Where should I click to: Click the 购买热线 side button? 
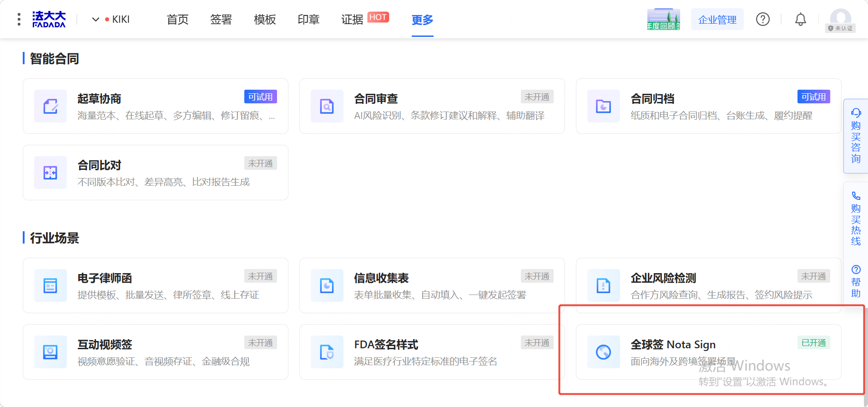tap(856, 219)
